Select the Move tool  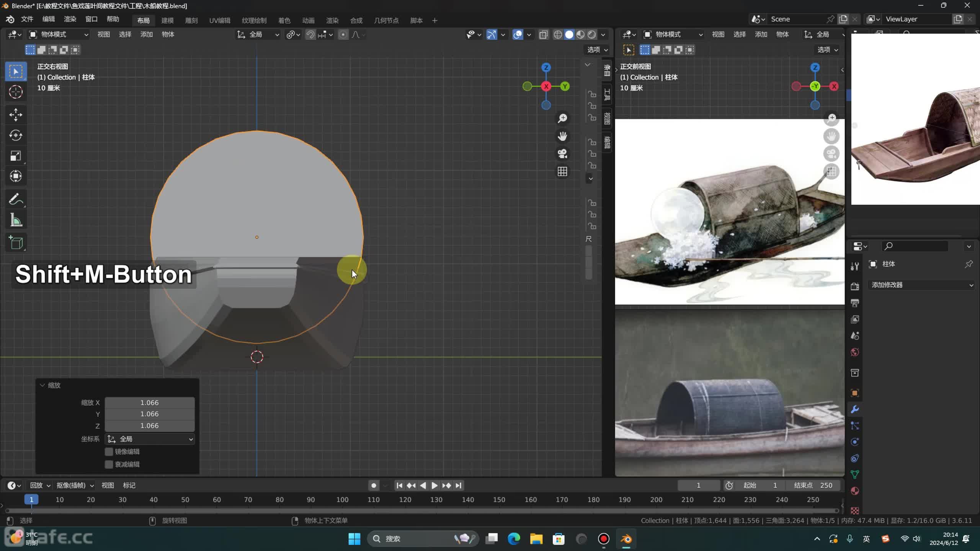click(x=16, y=114)
